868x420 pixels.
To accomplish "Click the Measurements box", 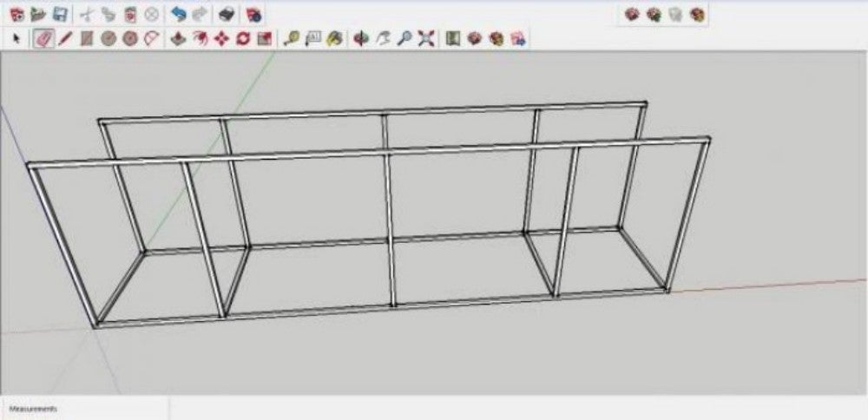I will [x=84, y=409].
